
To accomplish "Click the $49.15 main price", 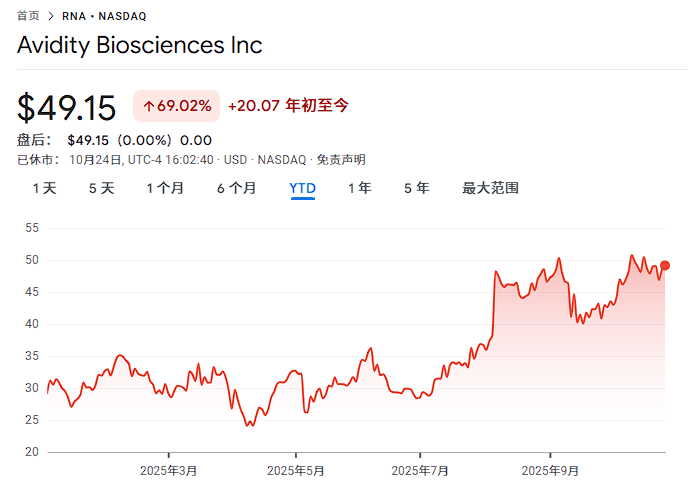I will pos(67,107).
